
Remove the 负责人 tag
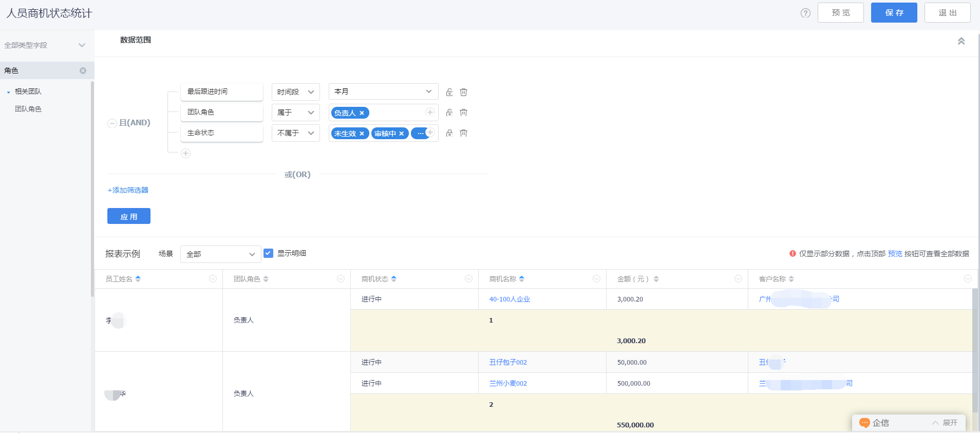click(362, 113)
